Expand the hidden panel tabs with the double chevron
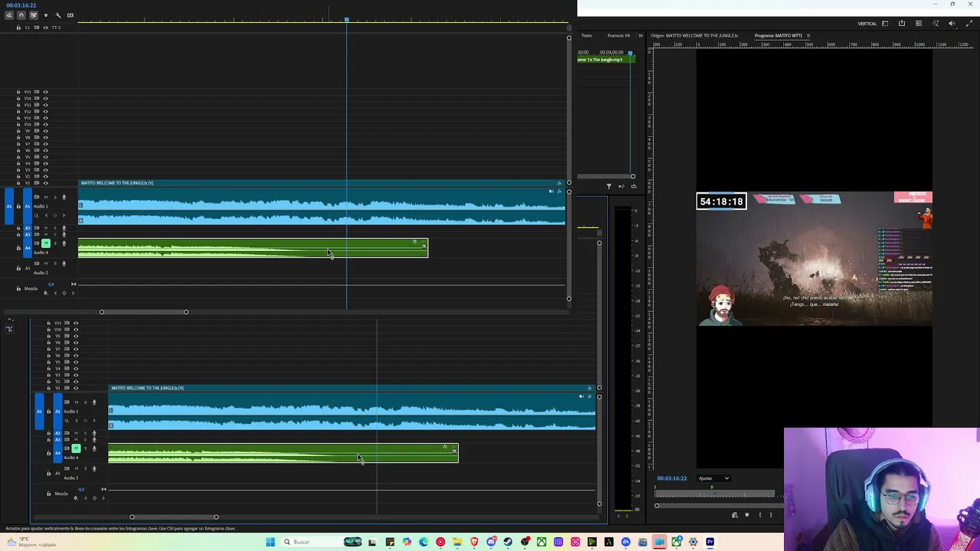980x551 pixels. (641, 35)
